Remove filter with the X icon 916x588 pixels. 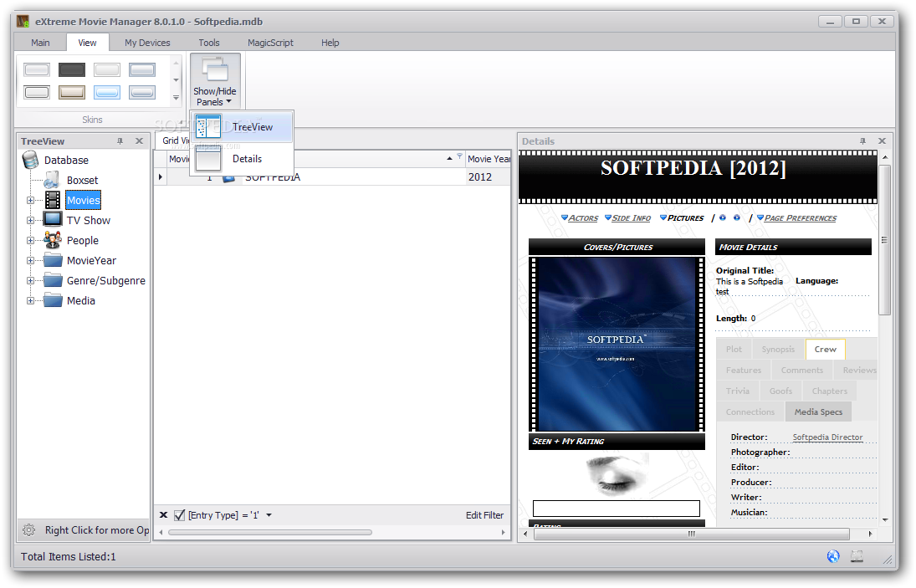[x=164, y=515]
